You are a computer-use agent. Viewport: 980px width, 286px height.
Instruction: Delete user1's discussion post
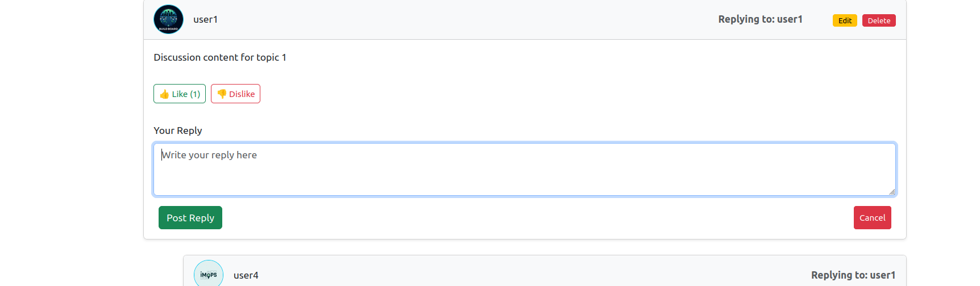click(x=878, y=20)
